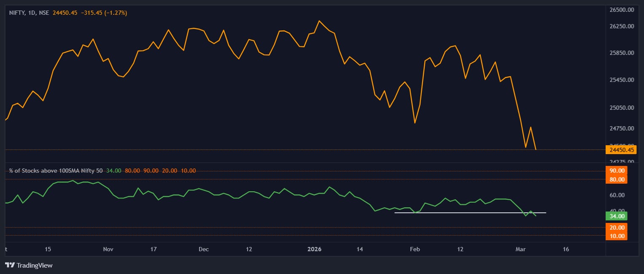
Task: Click the 60.00 indicator axis label
Action: click(x=617, y=195)
